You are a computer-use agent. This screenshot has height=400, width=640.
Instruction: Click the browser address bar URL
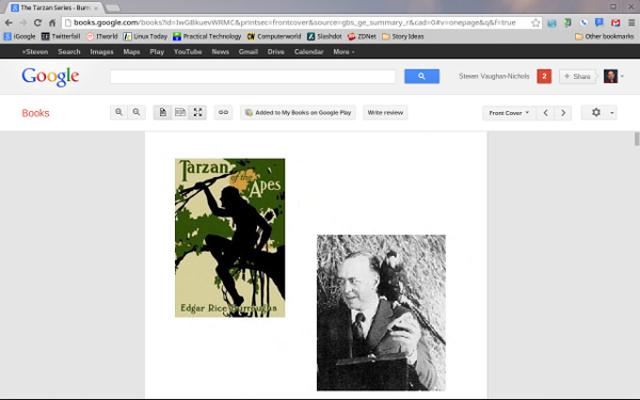(295, 23)
